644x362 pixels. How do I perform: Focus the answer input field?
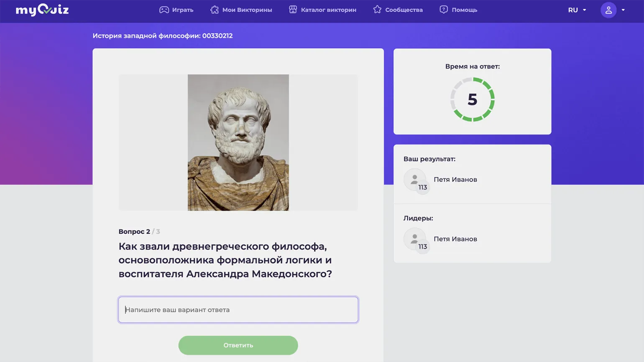(x=238, y=310)
